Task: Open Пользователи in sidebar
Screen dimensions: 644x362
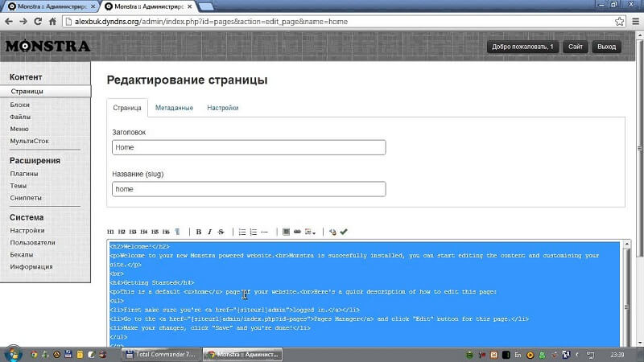Action: [32, 243]
